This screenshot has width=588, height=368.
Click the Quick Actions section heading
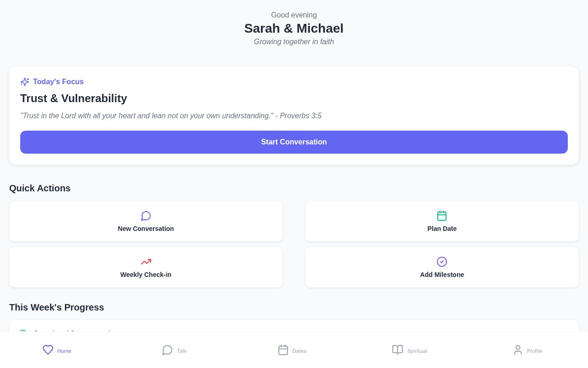point(40,188)
